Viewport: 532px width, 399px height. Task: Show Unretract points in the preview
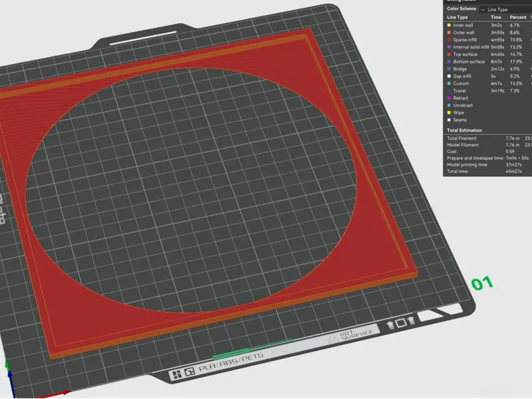point(449,106)
